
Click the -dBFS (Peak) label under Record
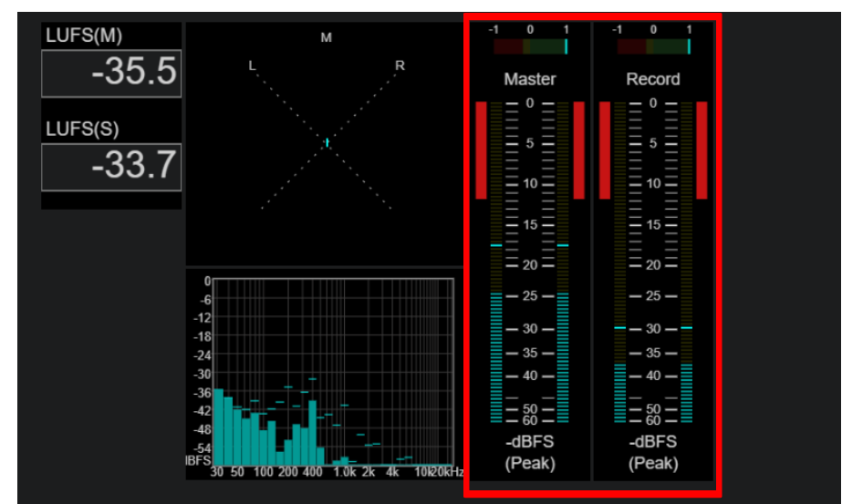coord(653,452)
